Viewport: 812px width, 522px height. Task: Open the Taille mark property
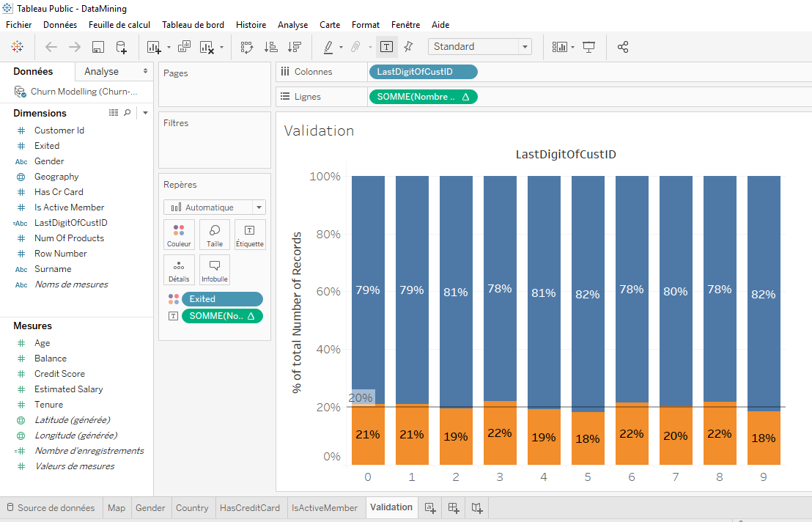[213, 235]
